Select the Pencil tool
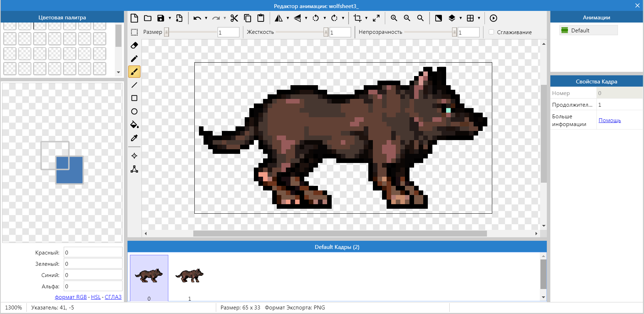The image size is (644, 314). (134, 58)
